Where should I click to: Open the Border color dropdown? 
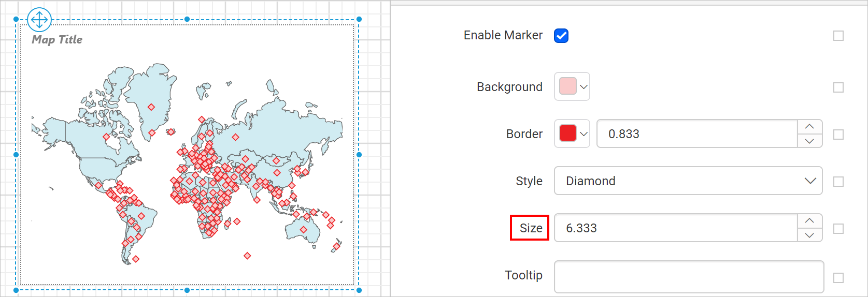click(x=584, y=134)
